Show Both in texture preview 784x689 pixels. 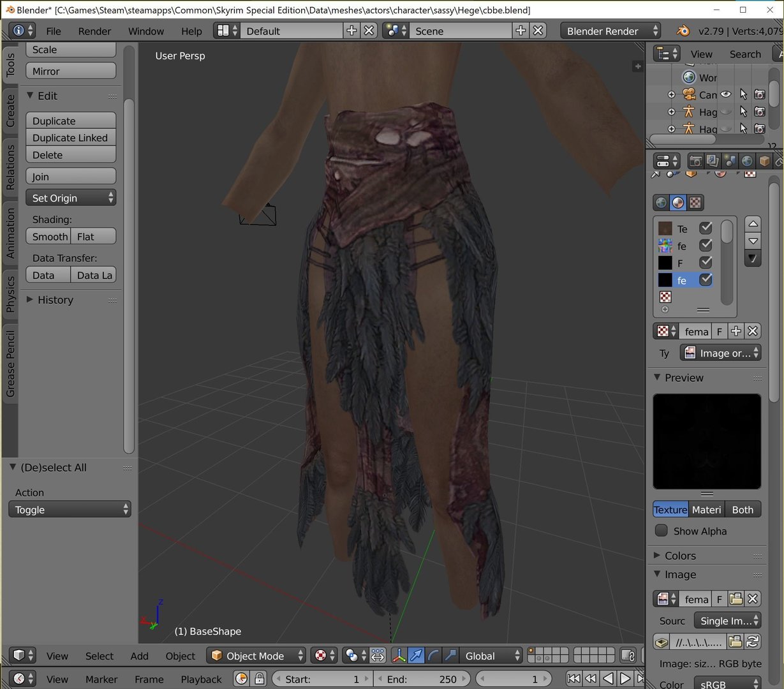click(743, 509)
